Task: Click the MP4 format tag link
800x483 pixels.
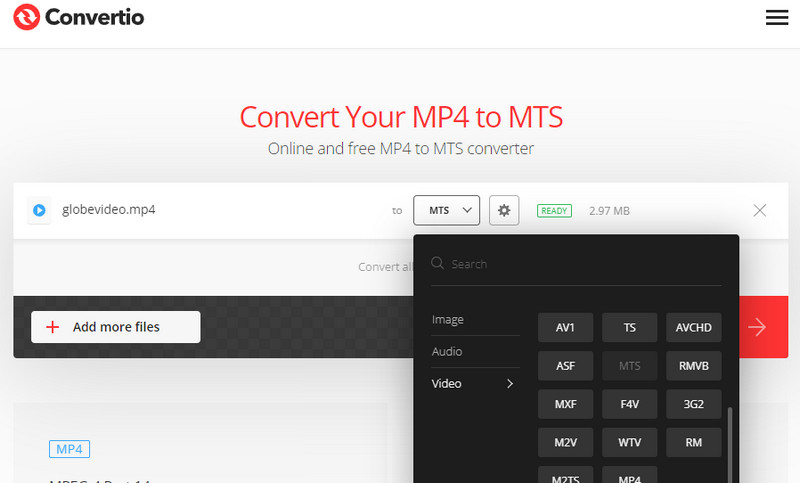Action: point(69,448)
